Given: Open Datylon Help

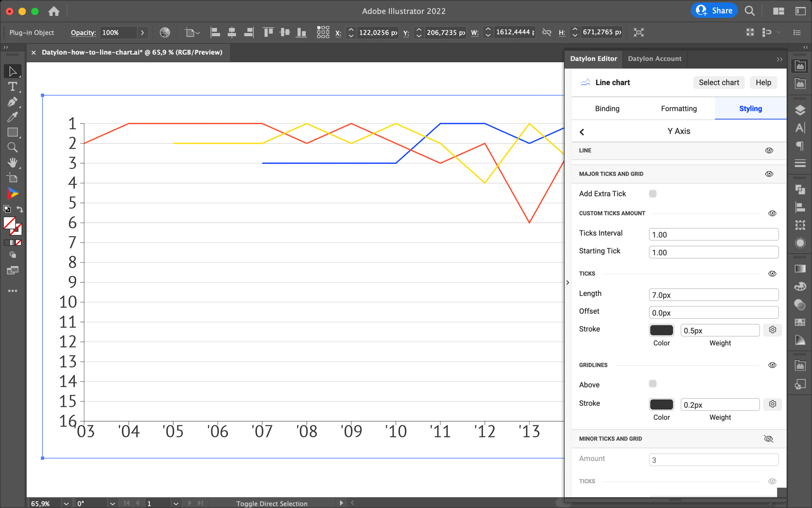Looking at the screenshot, I should (x=763, y=82).
